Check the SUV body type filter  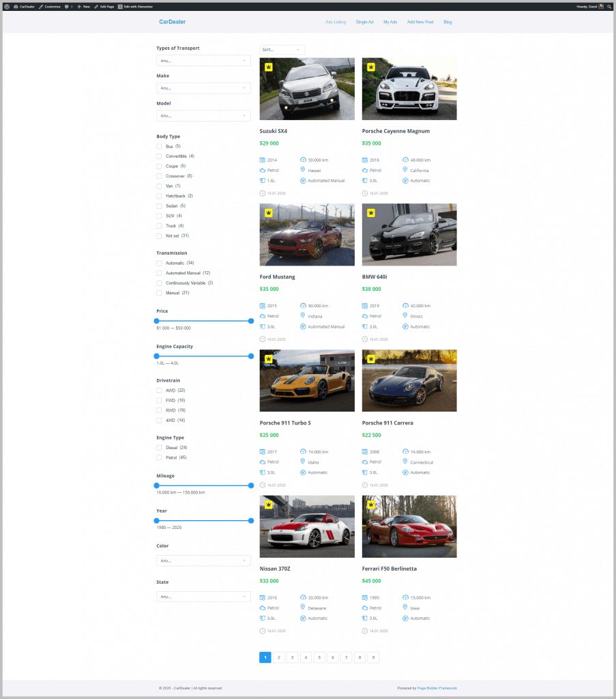click(x=159, y=216)
